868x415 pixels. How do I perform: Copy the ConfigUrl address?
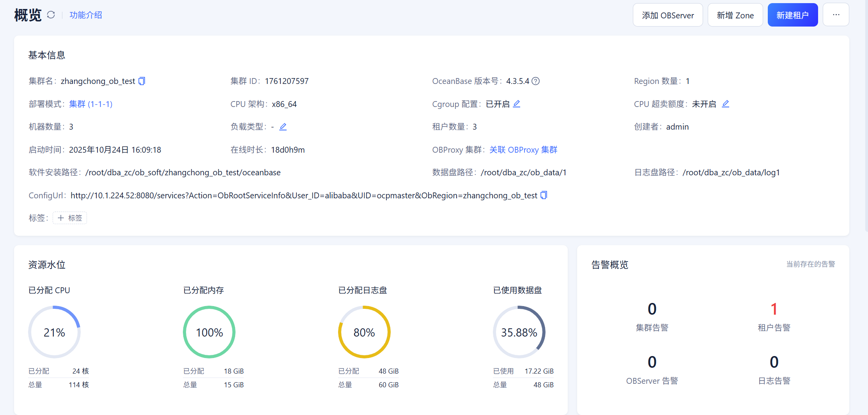coord(544,195)
